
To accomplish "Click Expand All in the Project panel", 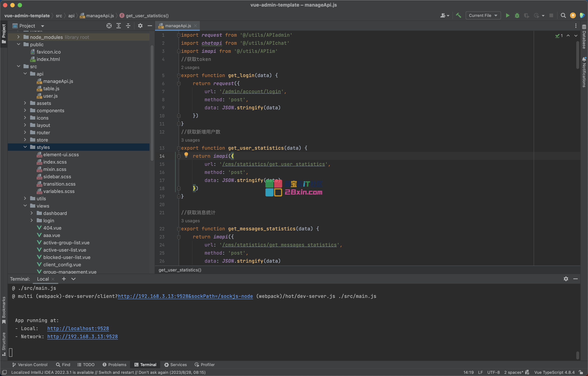I will click(118, 26).
